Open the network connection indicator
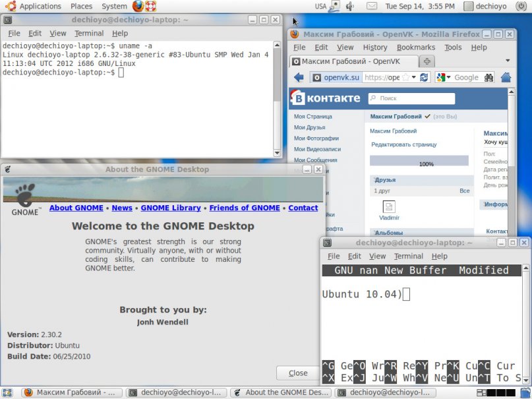532x399 pixels. coord(334,6)
